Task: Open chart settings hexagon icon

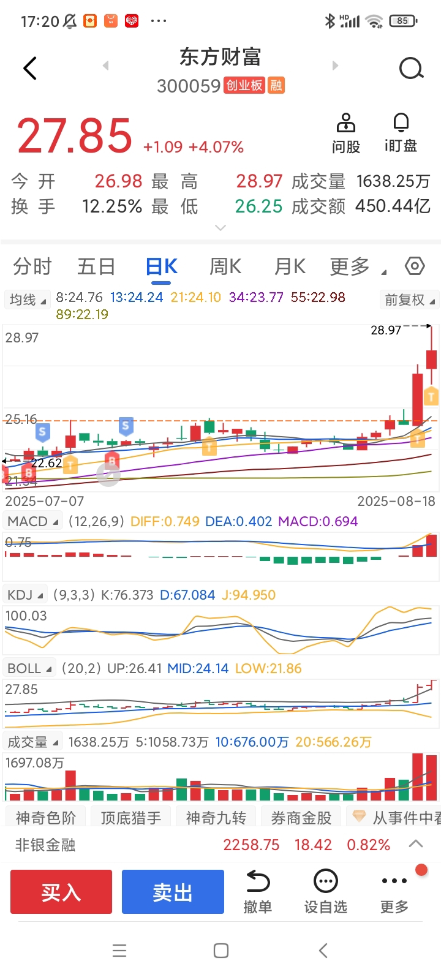Action: click(415, 266)
